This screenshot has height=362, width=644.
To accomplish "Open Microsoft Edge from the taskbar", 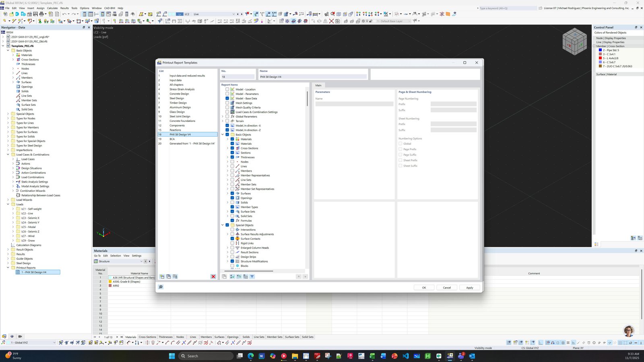I will click(251, 356).
